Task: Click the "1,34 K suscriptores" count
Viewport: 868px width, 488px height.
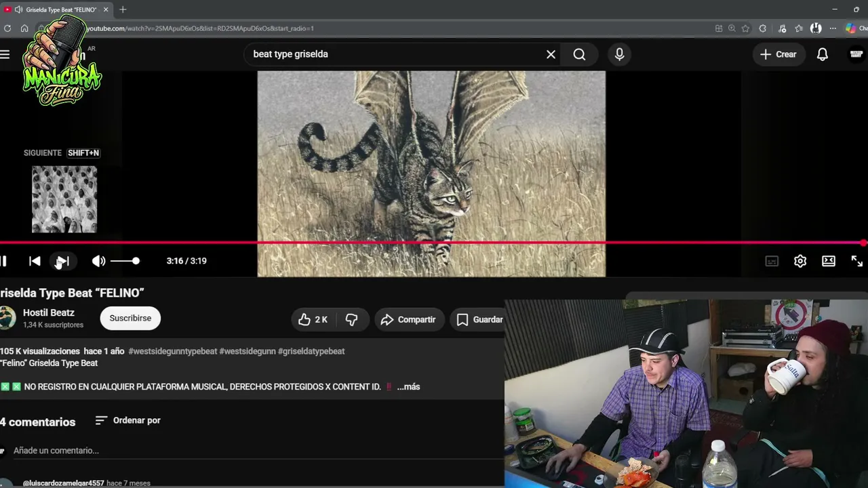Action: click(53, 325)
